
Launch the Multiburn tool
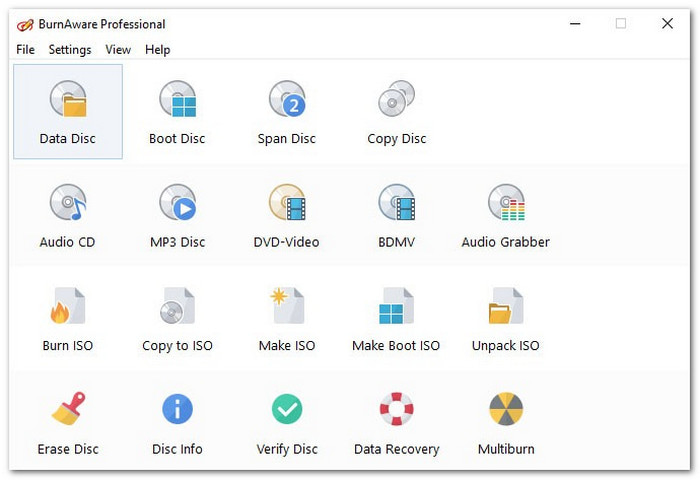(x=506, y=422)
